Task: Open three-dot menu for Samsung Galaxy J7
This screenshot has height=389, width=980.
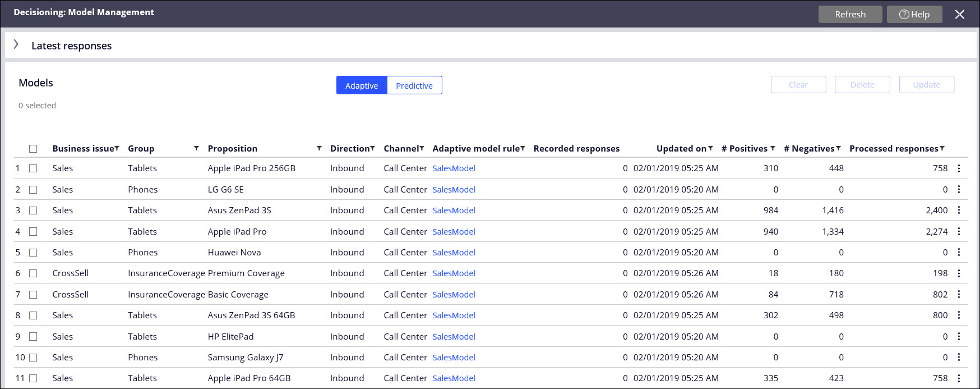Action: [x=959, y=358]
